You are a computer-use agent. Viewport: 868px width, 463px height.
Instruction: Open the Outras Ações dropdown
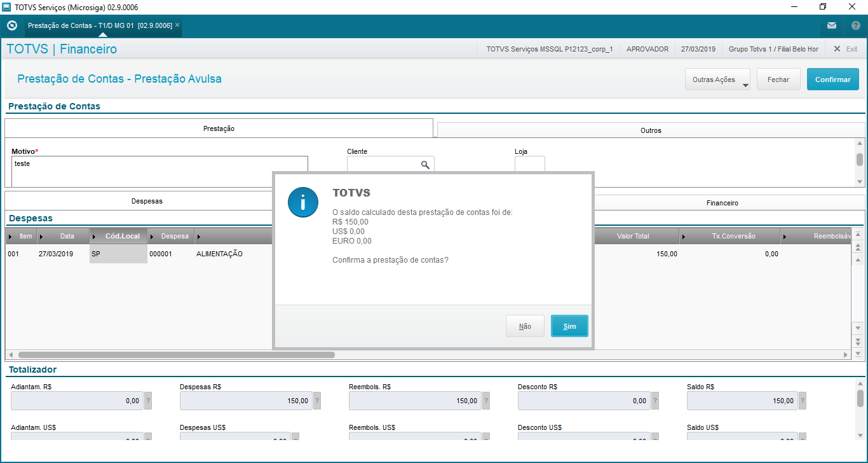(717, 79)
